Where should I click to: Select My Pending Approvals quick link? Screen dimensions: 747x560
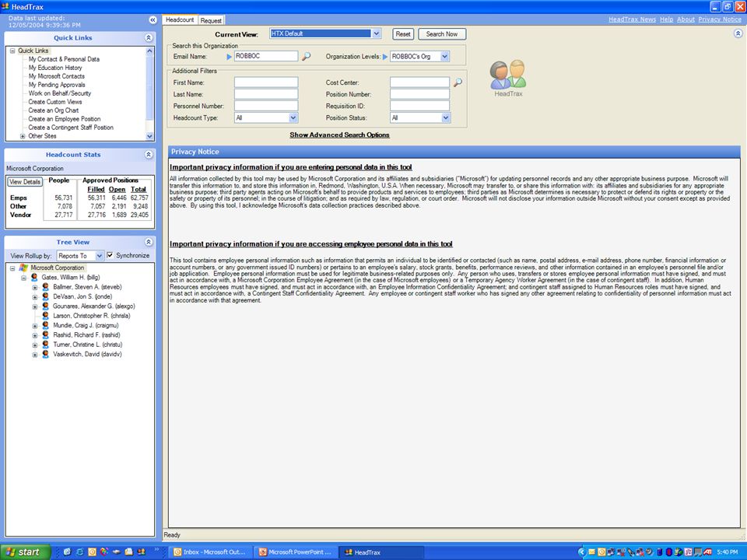tap(57, 85)
